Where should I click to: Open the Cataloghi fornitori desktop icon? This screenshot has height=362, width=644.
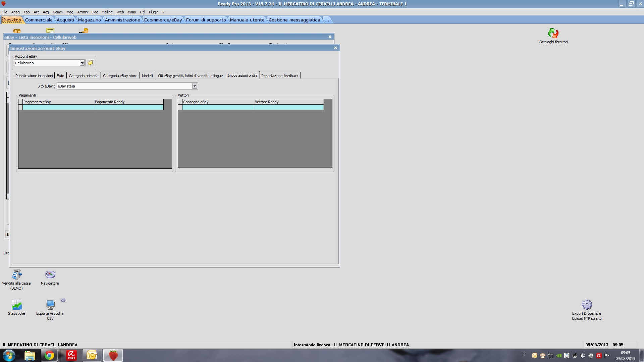click(553, 34)
